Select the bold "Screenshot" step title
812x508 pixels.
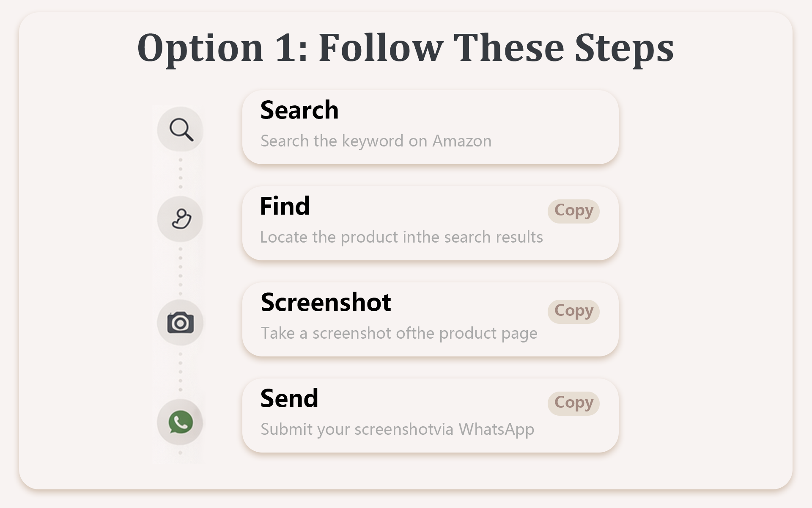pyautogui.click(x=326, y=302)
